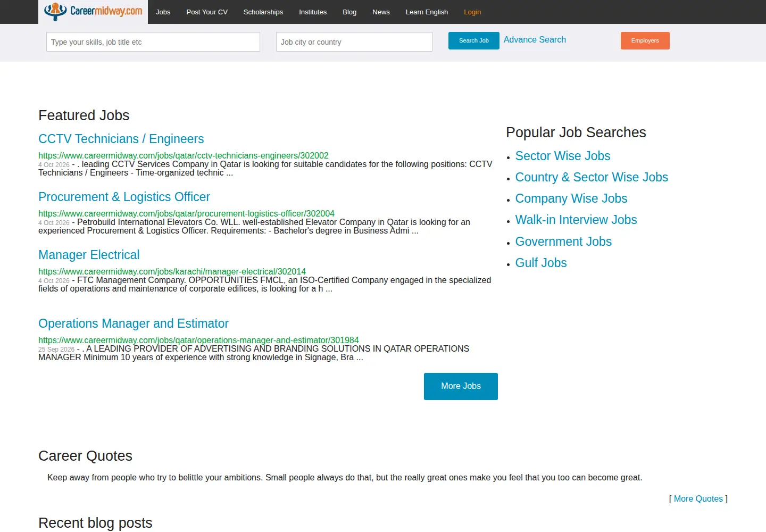Open Operations Manager and Estimator listing

(134, 323)
